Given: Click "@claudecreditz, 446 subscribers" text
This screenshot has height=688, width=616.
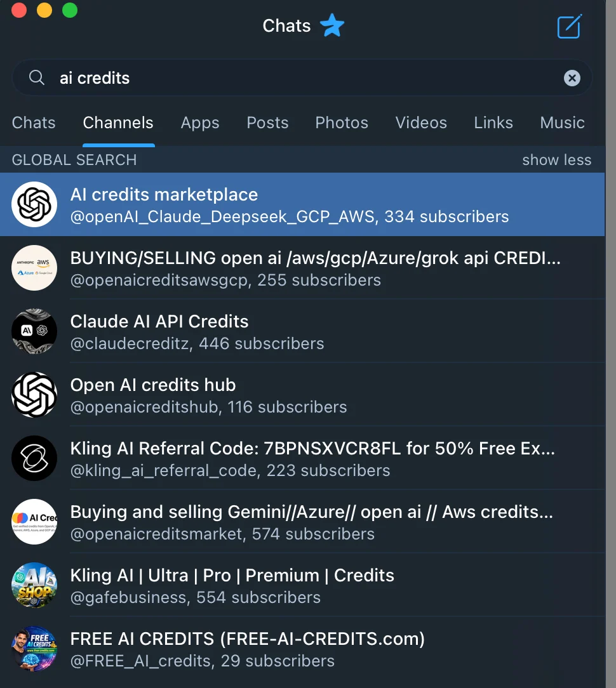Looking at the screenshot, I should tap(197, 343).
